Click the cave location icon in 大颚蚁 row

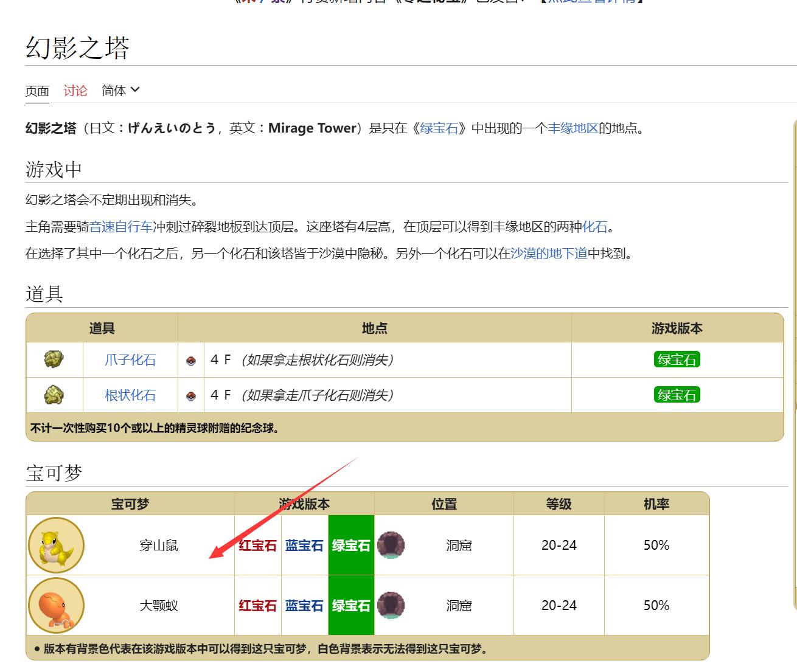coord(391,605)
